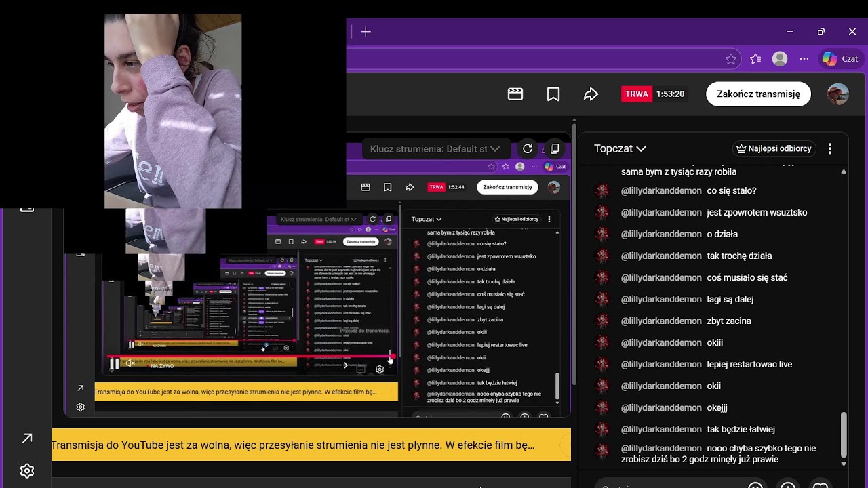Open the YouTube account avatar menu
The height and width of the screenshot is (488, 868).
click(838, 94)
